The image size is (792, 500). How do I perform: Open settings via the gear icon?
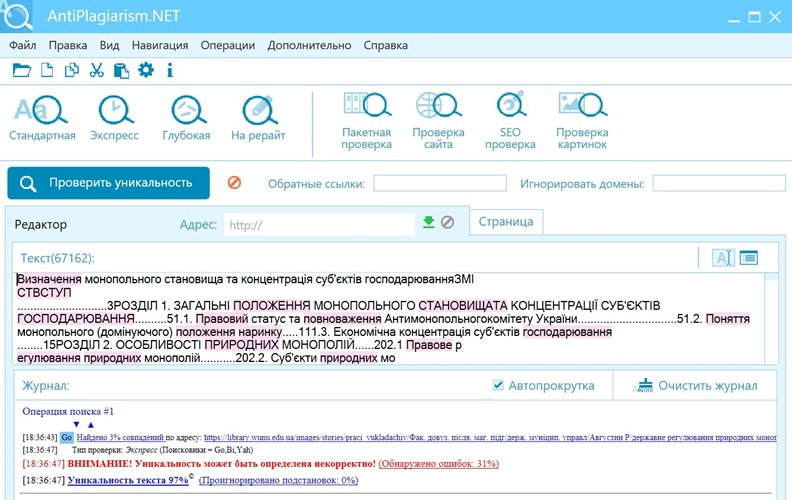pyautogui.click(x=146, y=70)
